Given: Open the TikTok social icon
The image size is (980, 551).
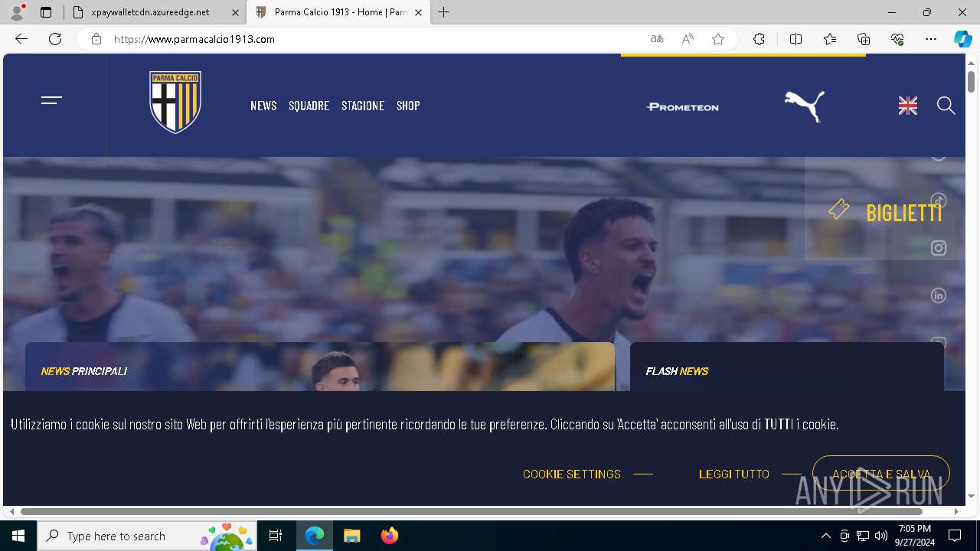Looking at the screenshot, I should tap(939, 201).
